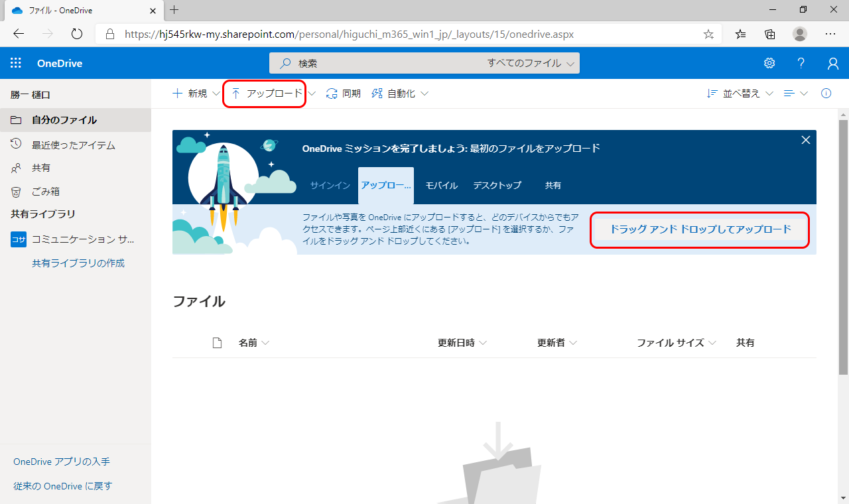
Task: Select the サインイン mission tab
Action: pyautogui.click(x=330, y=186)
